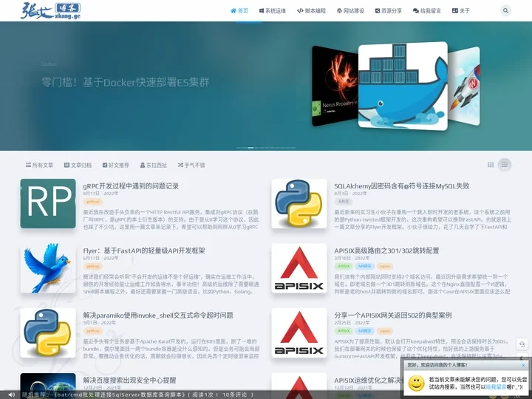532x399 pixels.
Task: Click the gRPC article RP thumbnail
Action: 48,204
